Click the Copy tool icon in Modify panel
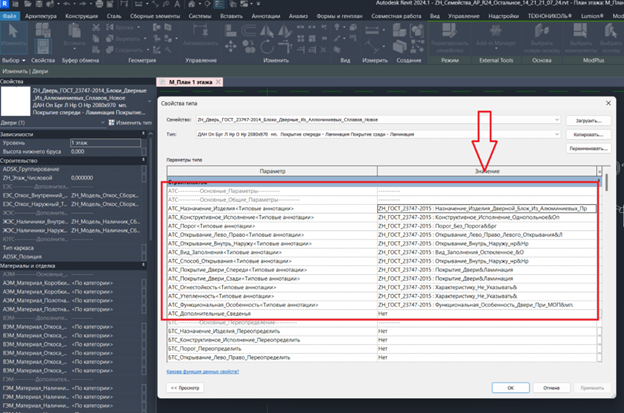 point(249,47)
